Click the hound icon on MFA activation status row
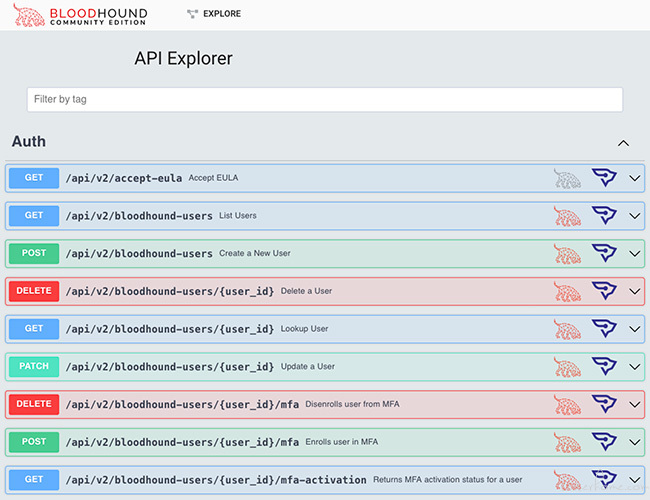This screenshot has width=650, height=500. click(567, 480)
